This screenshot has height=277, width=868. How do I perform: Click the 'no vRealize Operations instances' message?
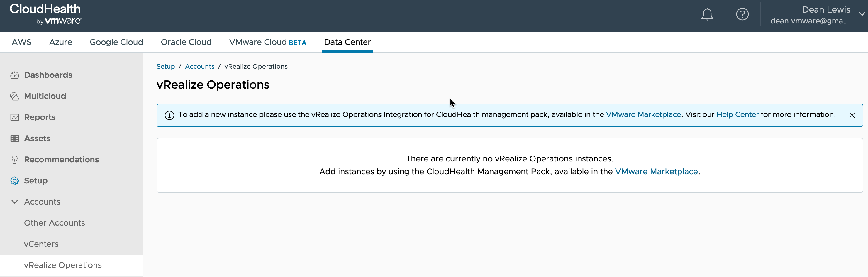(x=509, y=158)
